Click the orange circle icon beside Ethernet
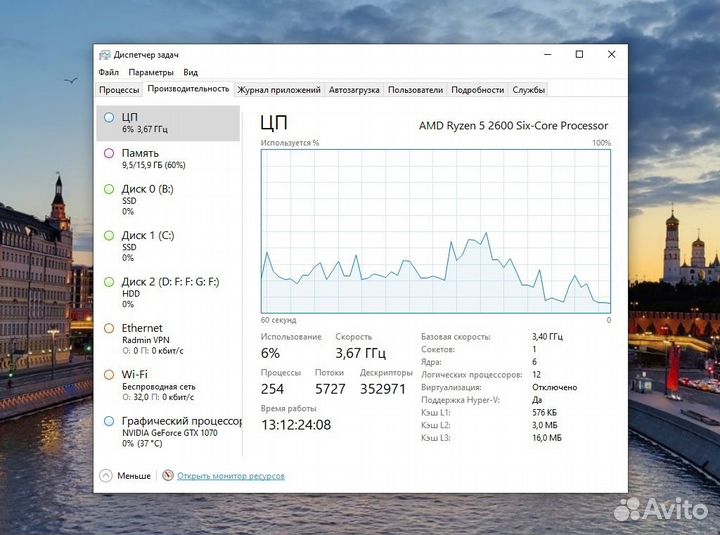Screen dimensions: 720x535 coord(109,328)
